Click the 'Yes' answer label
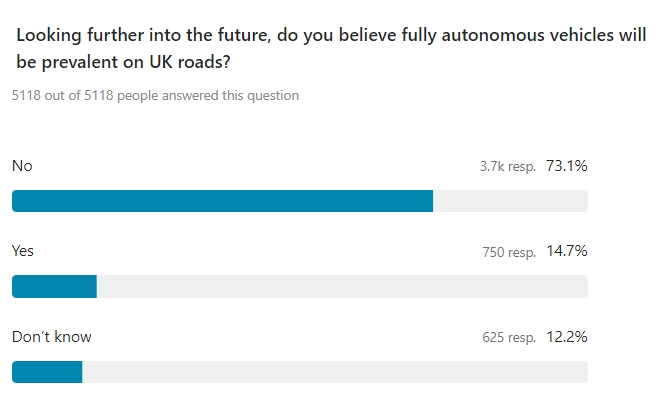This screenshot has width=672, height=417. 23,251
